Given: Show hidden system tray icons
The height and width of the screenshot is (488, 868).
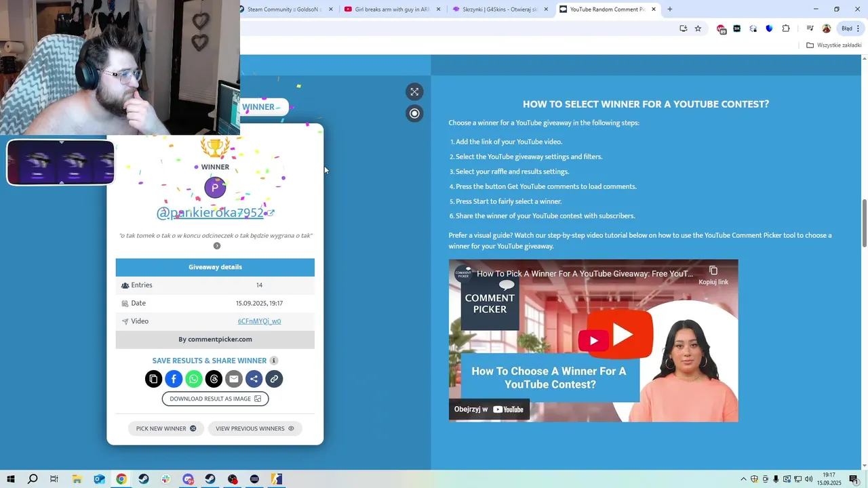Looking at the screenshot, I should coord(743,479).
